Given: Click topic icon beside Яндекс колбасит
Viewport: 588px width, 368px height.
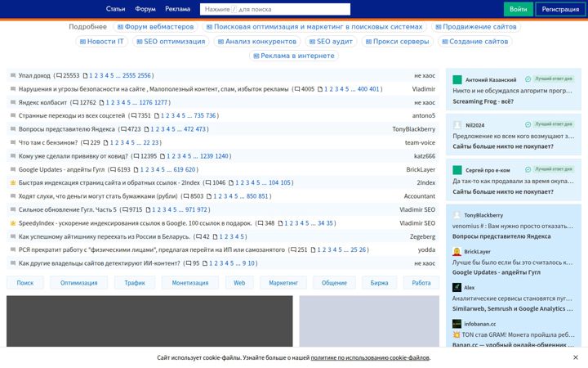Looking at the screenshot, I should [13, 102].
